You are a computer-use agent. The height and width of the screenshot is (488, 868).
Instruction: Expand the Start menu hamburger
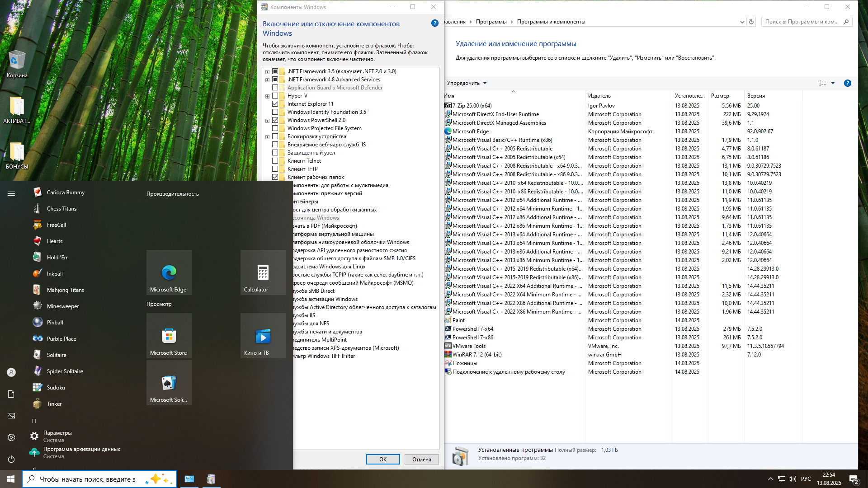click(x=11, y=193)
